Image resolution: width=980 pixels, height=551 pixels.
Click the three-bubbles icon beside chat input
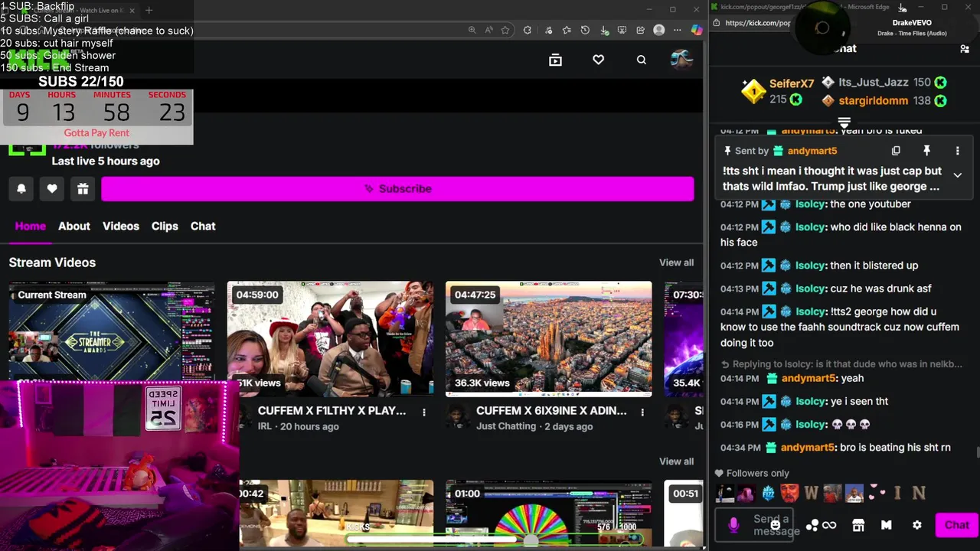point(812,525)
